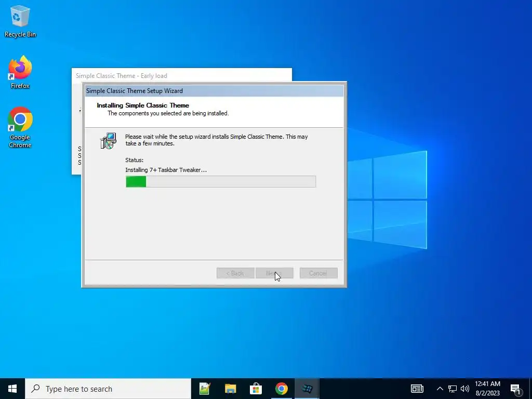
Task: Click the 'Status:' label
Action: [x=135, y=160]
